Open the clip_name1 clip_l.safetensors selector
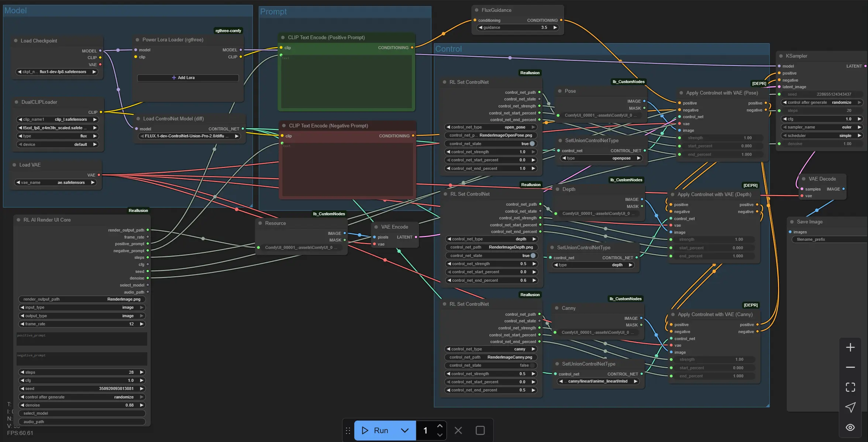 tap(58, 119)
